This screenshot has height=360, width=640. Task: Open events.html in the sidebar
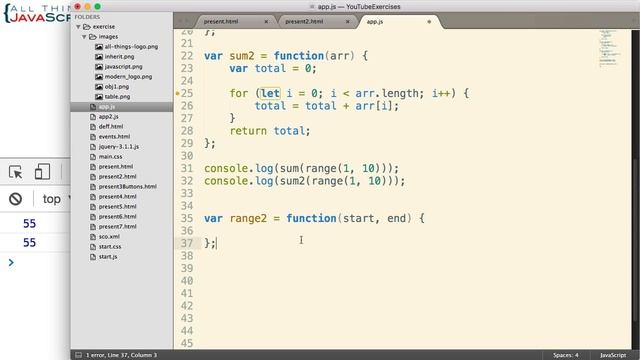point(114,137)
